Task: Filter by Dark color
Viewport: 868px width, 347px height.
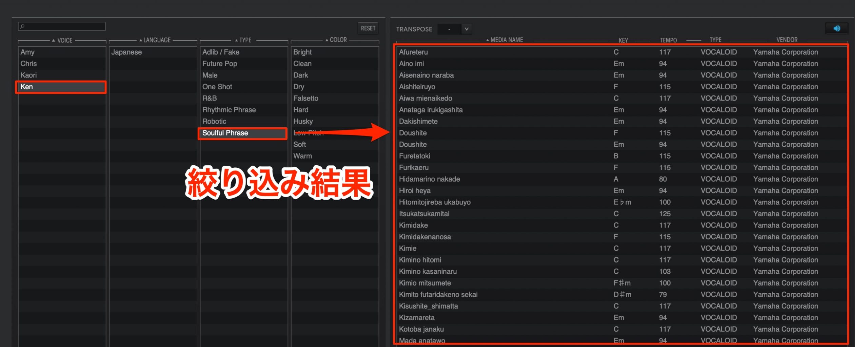Action: click(x=335, y=75)
